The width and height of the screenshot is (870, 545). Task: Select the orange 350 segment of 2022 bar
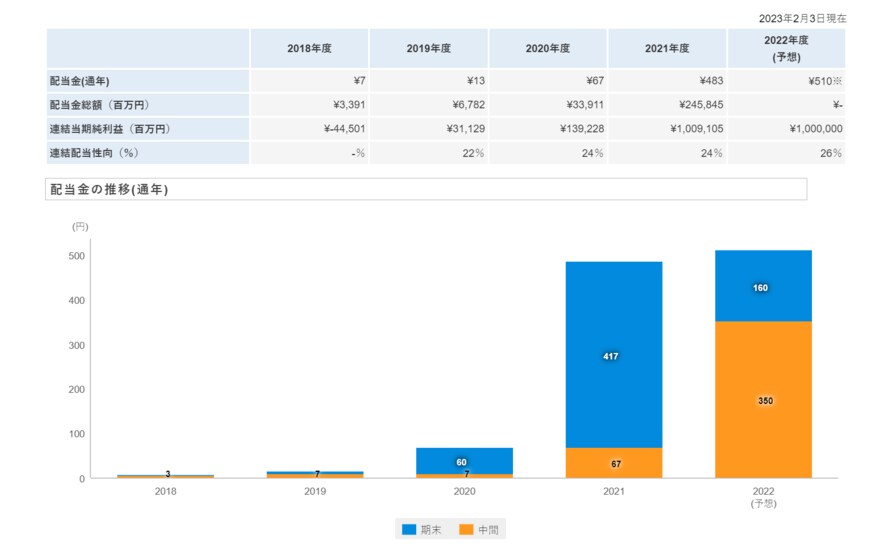click(763, 400)
